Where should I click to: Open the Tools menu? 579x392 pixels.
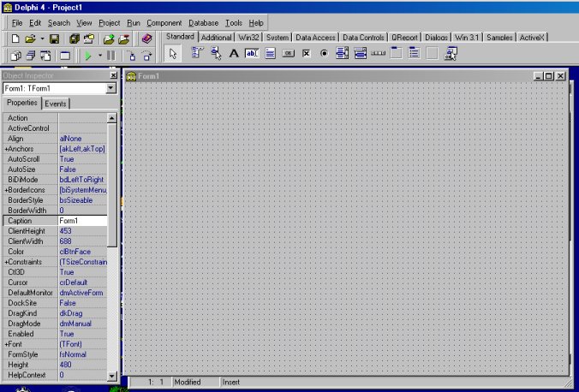234,23
